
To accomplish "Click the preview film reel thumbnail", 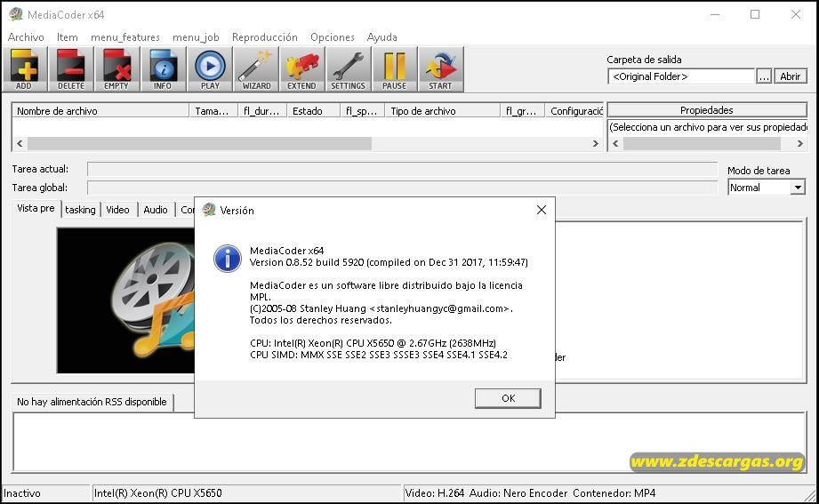I will point(126,300).
